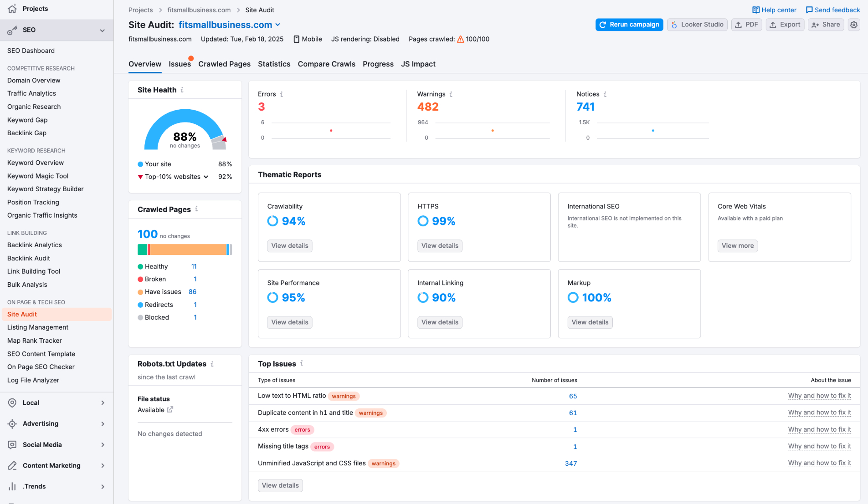This screenshot has width=868, height=504.
Task: Expand the Advertising sidebar section
Action: [x=103, y=424]
